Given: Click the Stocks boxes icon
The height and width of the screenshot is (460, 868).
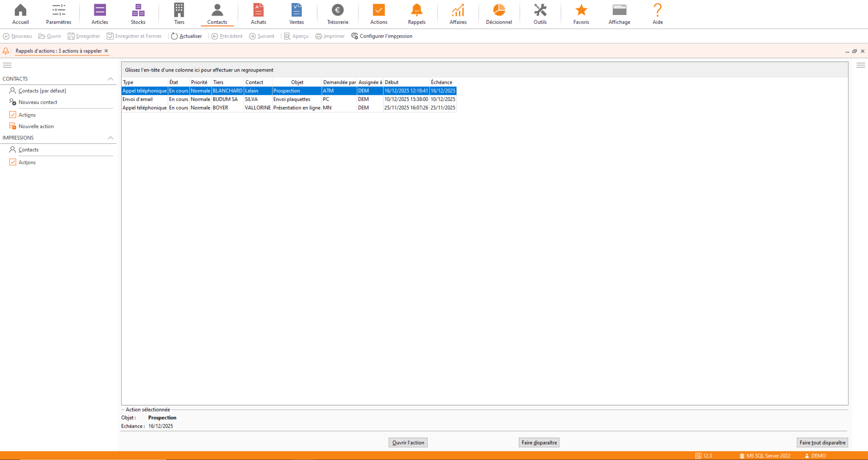Looking at the screenshot, I should point(138,10).
